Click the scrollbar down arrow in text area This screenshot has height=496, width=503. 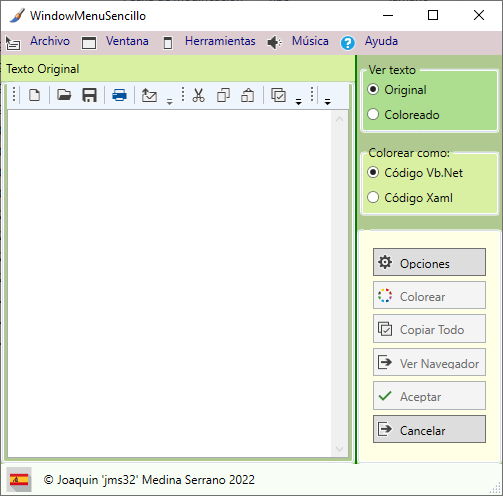(340, 449)
